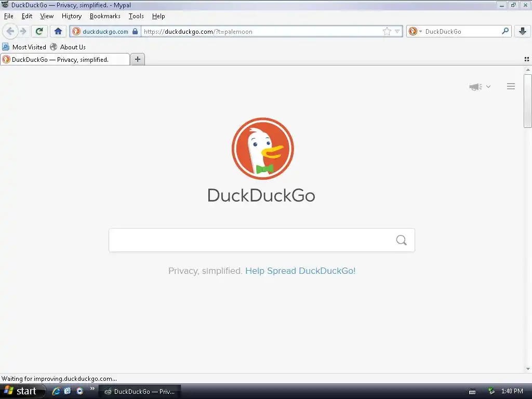Go back with the Back arrow button

(x=10, y=31)
